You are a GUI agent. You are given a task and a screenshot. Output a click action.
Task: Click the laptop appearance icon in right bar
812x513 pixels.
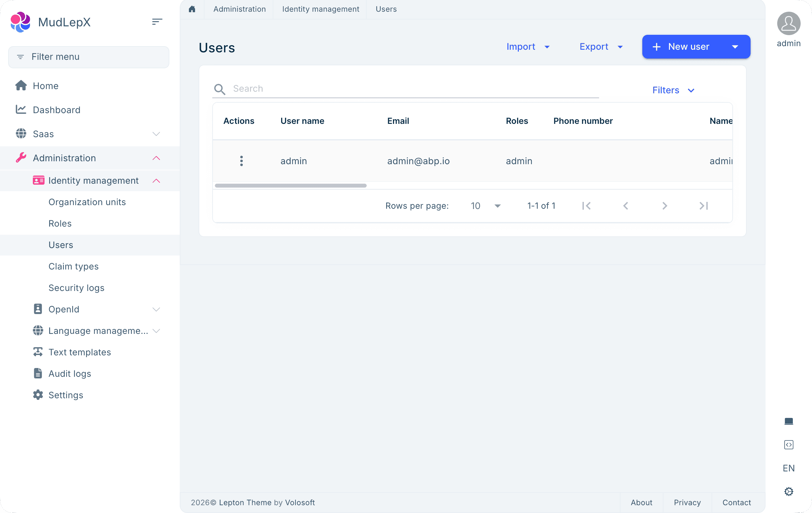tap(789, 421)
